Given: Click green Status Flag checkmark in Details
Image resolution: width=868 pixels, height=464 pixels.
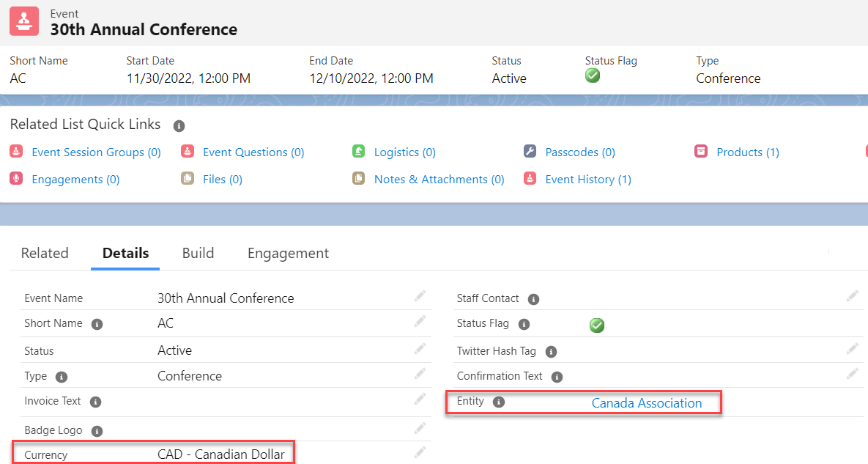Looking at the screenshot, I should click(x=597, y=325).
